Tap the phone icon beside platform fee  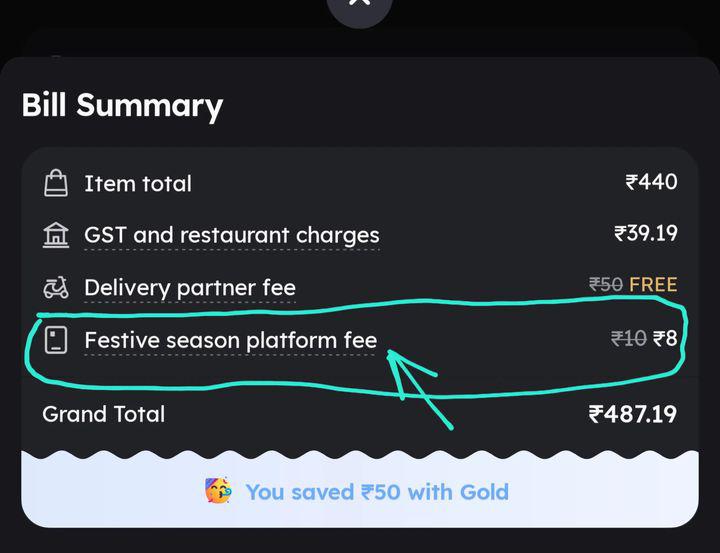56,340
